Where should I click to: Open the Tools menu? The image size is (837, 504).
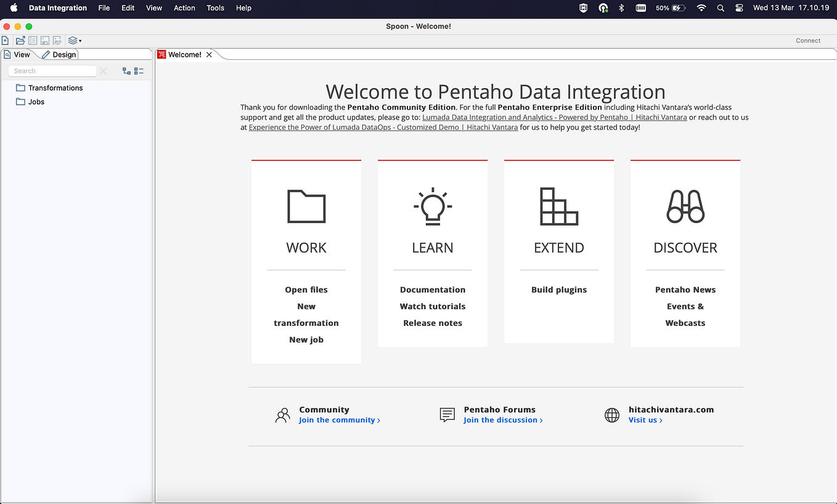214,8
